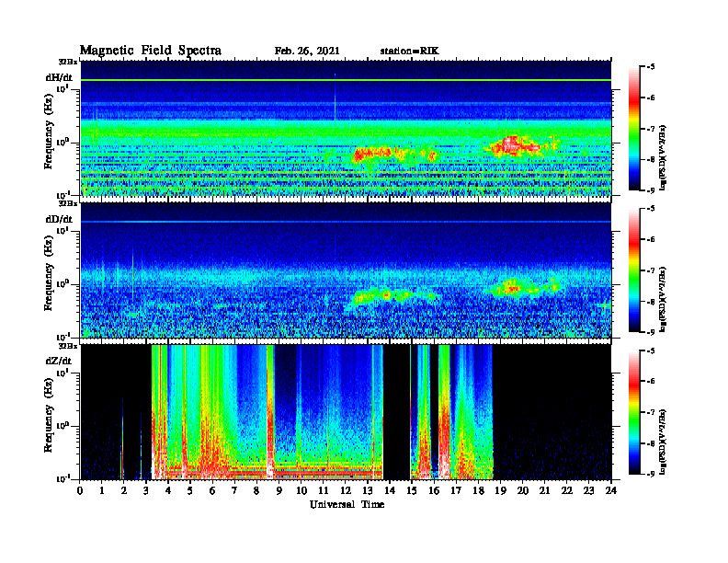728x563 pixels.
Task: Select the dZ/dt panel label
Action: click(x=59, y=361)
